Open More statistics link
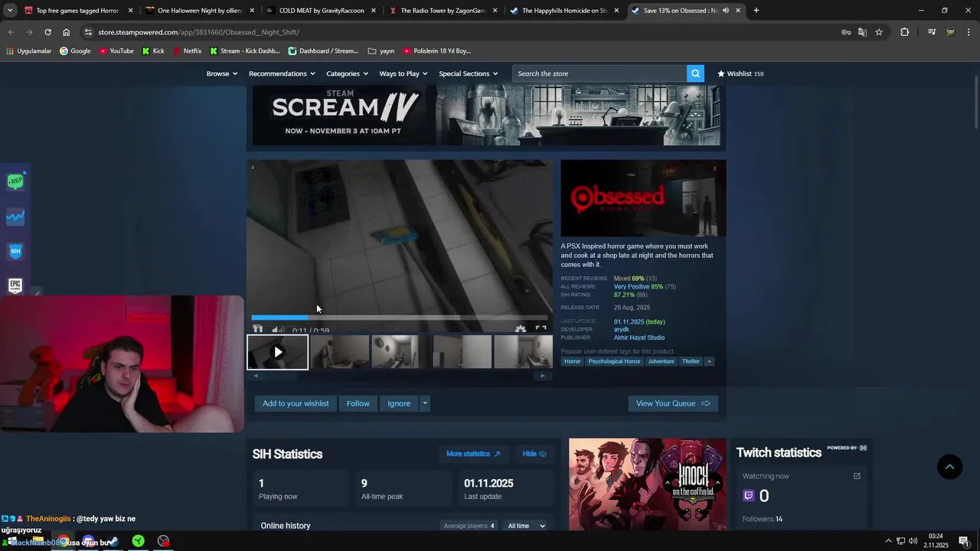The image size is (980, 551). point(473,454)
